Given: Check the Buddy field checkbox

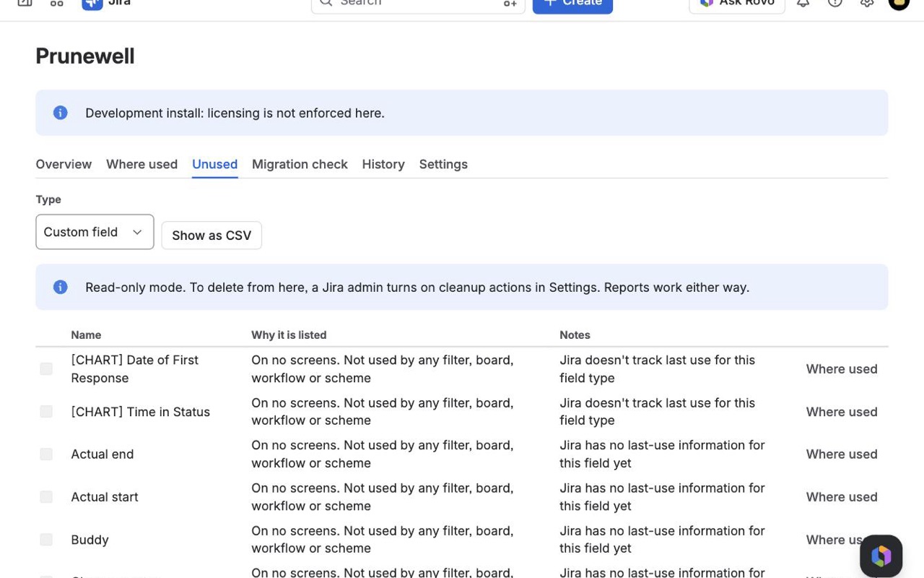Looking at the screenshot, I should point(46,540).
